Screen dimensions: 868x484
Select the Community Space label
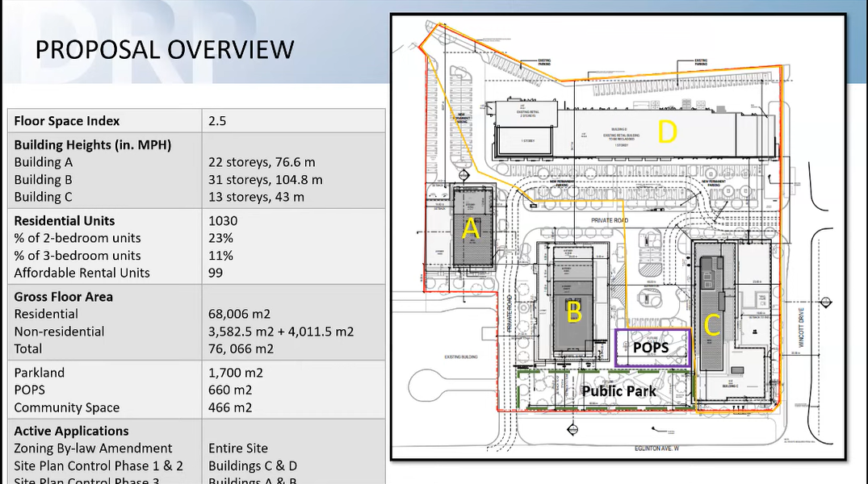[x=66, y=407]
